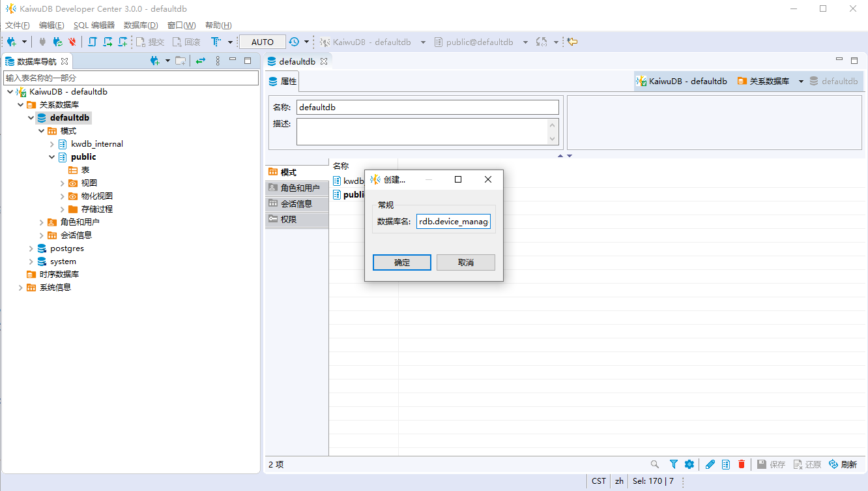Click the 刷新 refresh button

[843, 464]
